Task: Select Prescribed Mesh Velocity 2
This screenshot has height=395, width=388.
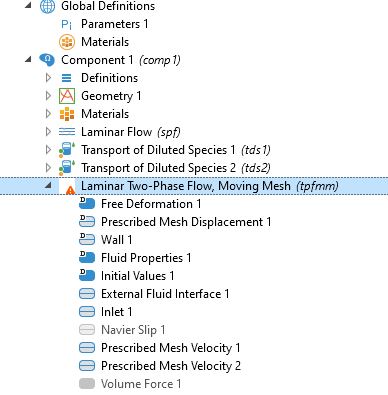Action: (171, 366)
